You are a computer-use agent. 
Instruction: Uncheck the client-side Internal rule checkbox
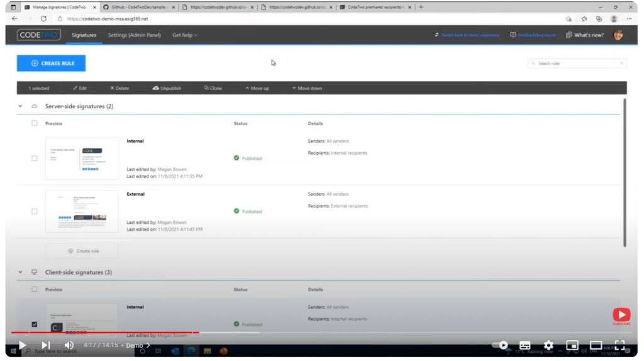[35, 325]
